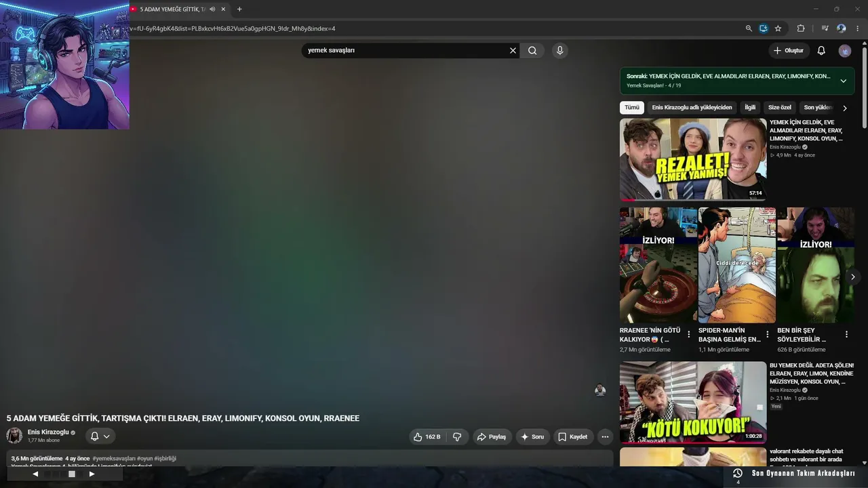Open the YouTube account avatar menu
This screenshot has height=488, width=868.
coord(844,51)
